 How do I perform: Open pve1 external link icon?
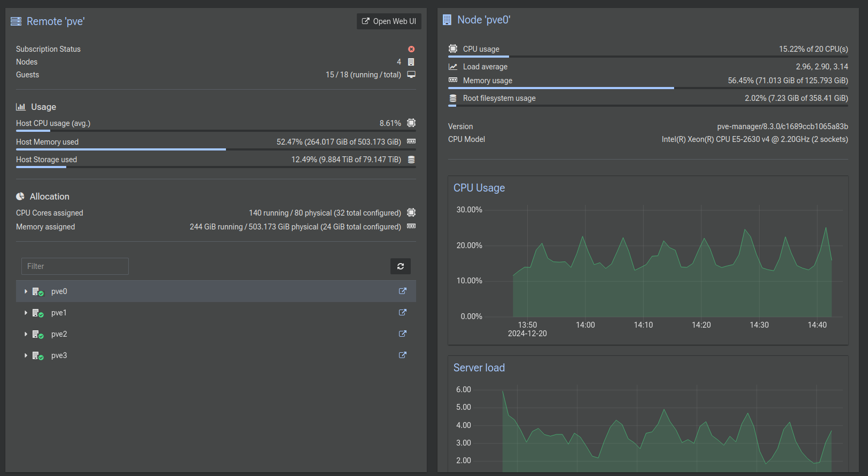click(x=403, y=313)
